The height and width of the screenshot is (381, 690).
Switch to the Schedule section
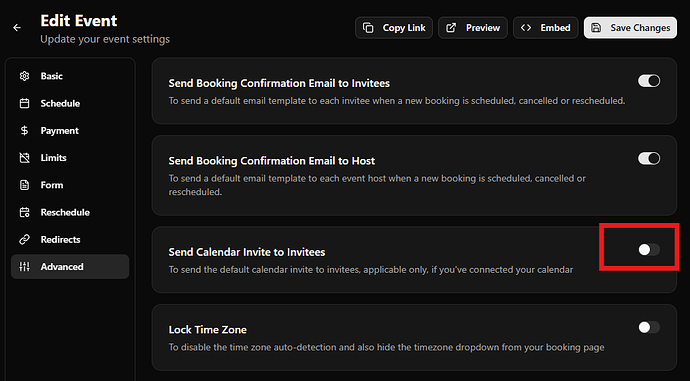pos(70,103)
